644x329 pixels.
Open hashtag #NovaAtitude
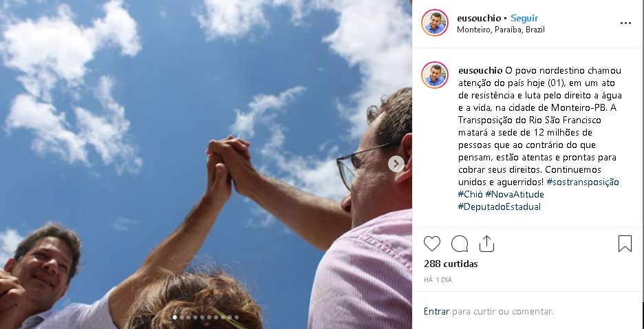click(x=515, y=194)
